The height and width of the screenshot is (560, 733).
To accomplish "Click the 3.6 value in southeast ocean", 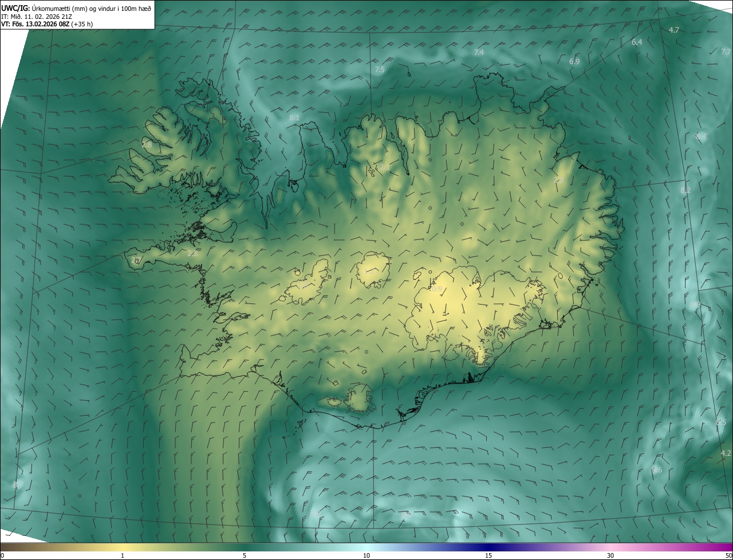I will point(657,470).
